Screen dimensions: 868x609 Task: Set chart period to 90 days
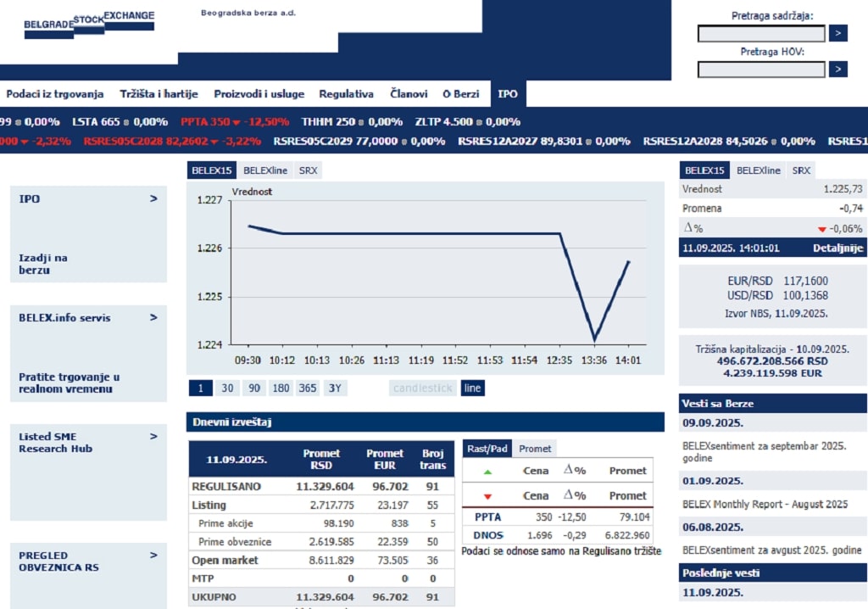point(254,388)
